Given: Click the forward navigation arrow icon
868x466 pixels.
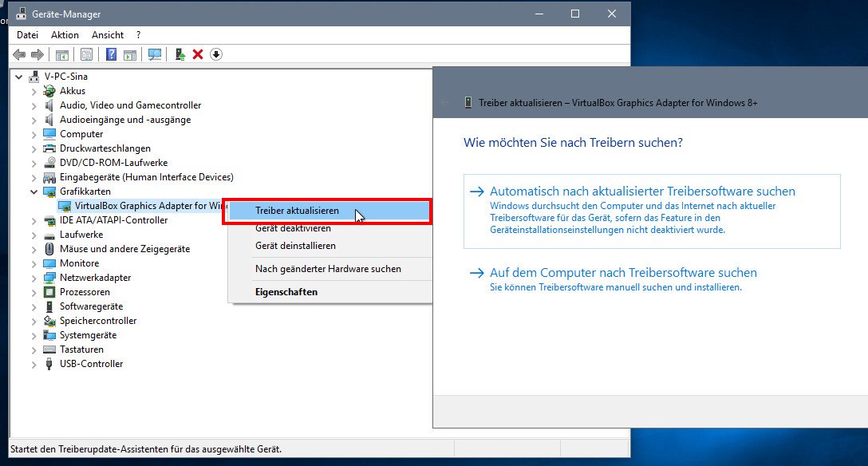Looking at the screenshot, I should tap(36, 54).
